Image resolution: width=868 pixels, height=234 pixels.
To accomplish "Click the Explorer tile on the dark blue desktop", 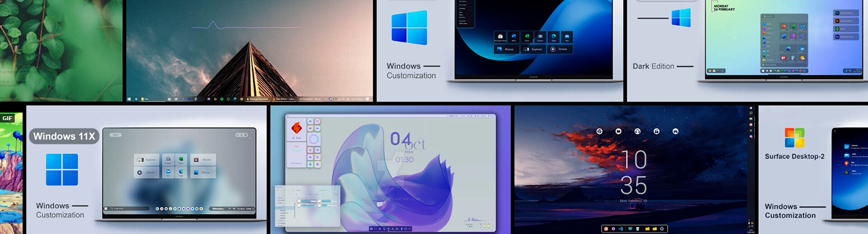I will pyautogui.click(x=533, y=49).
